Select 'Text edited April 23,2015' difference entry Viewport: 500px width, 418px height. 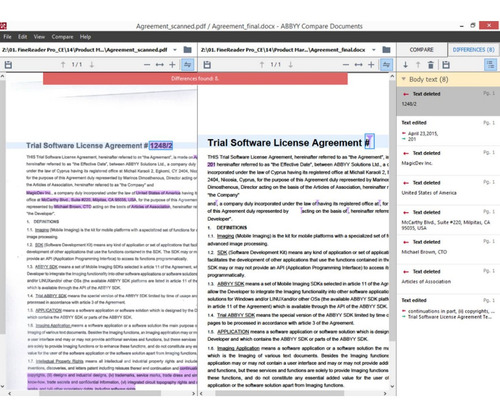tap(448, 131)
